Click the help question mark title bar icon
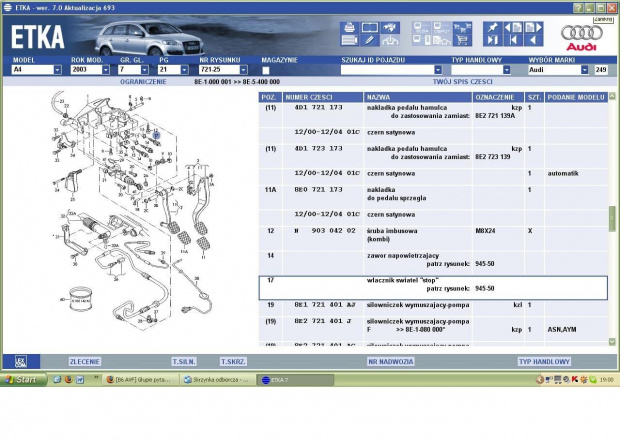The width and height of the screenshot is (620, 442). click(x=578, y=8)
